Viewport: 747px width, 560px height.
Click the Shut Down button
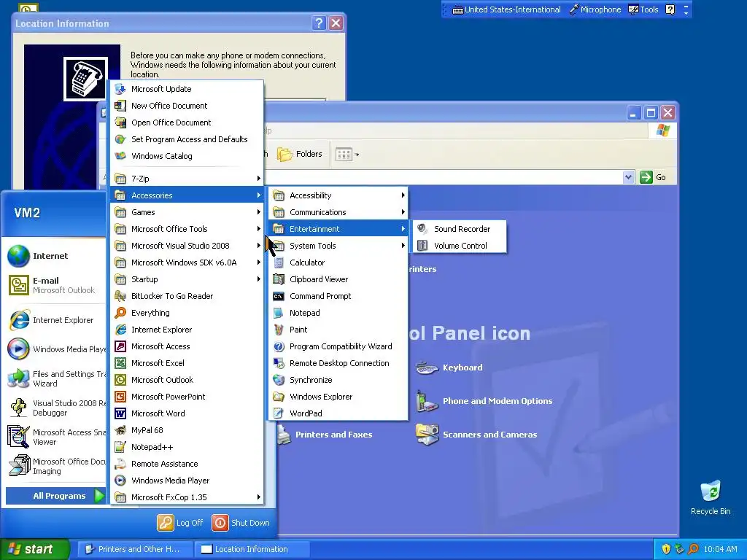[x=241, y=522]
